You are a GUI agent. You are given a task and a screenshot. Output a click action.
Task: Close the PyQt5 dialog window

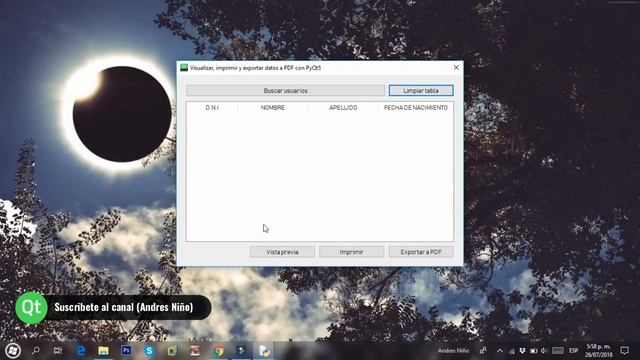[x=456, y=67]
